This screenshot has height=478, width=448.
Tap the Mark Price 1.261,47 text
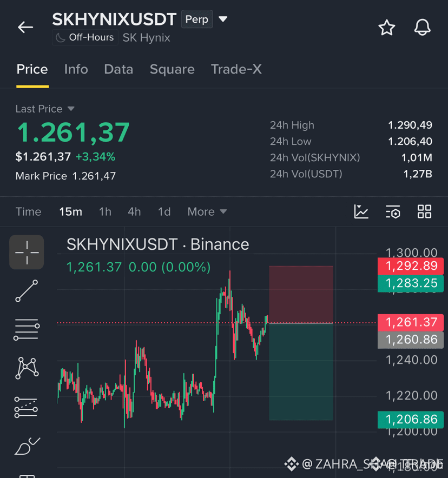(65, 176)
